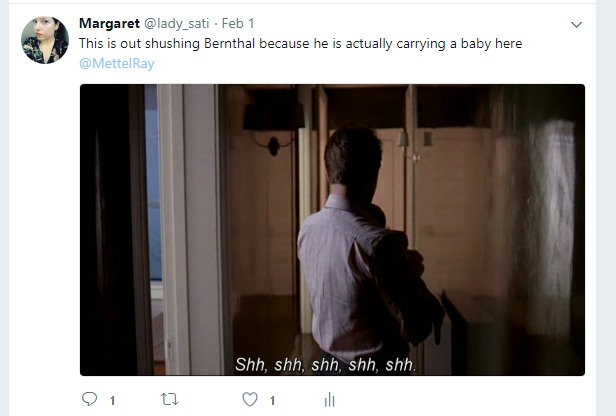This screenshot has height=416, width=616.
Task: View tweet activity bar chart icon
Action: click(329, 400)
